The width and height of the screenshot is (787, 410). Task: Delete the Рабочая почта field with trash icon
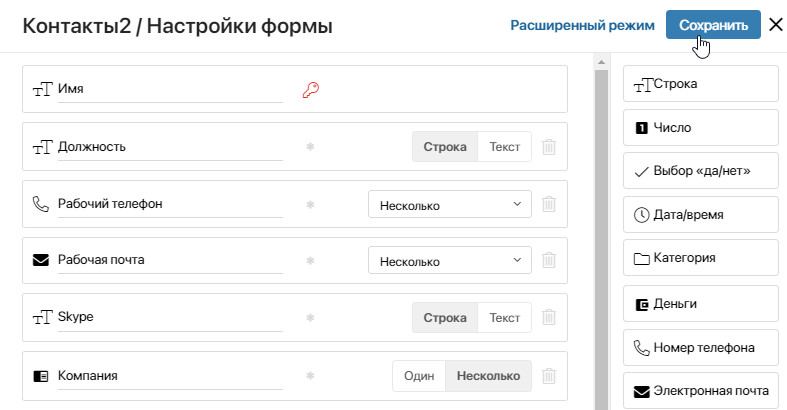click(x=549, y=260)
